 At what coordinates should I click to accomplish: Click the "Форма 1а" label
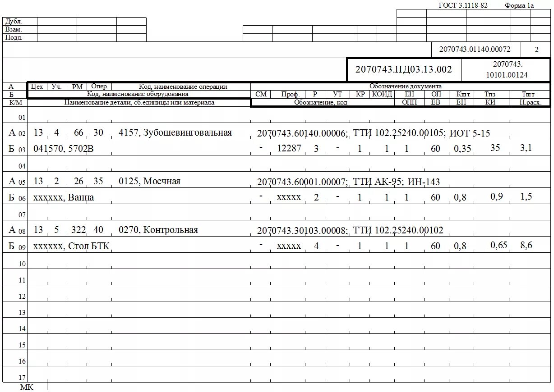click(x=519, y=5)
